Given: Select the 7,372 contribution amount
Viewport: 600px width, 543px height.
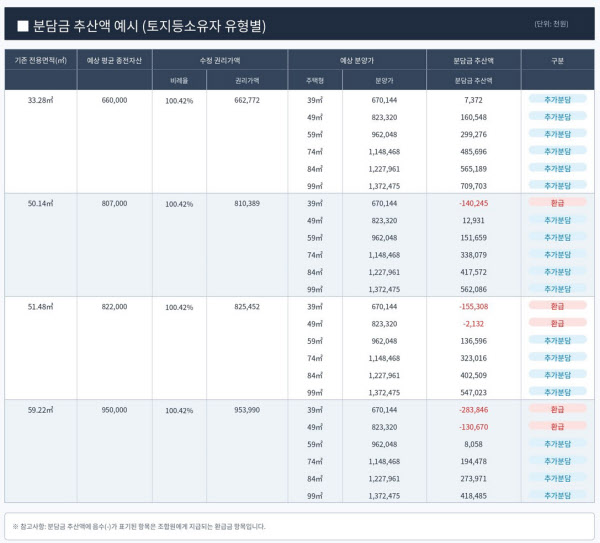Looking at the screenshot, I should (x=473, y=100).
